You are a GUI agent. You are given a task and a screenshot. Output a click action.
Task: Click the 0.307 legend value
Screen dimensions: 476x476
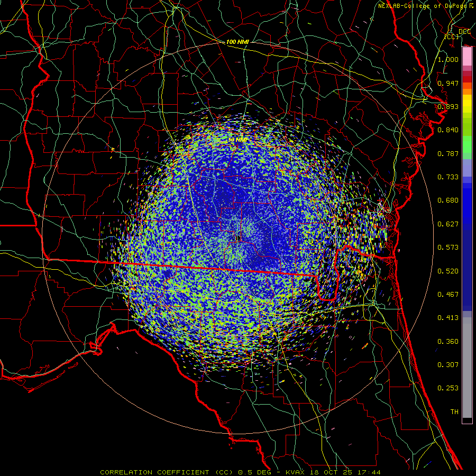point(448,364)
